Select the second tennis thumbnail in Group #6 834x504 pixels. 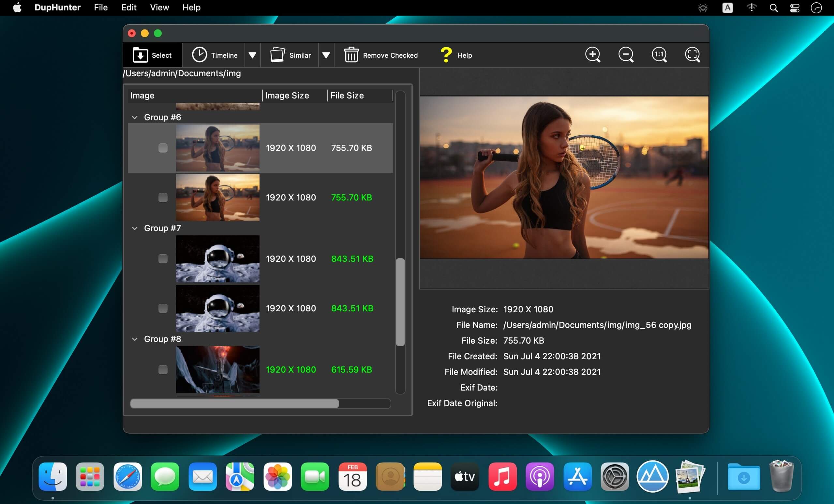point(217,198)
